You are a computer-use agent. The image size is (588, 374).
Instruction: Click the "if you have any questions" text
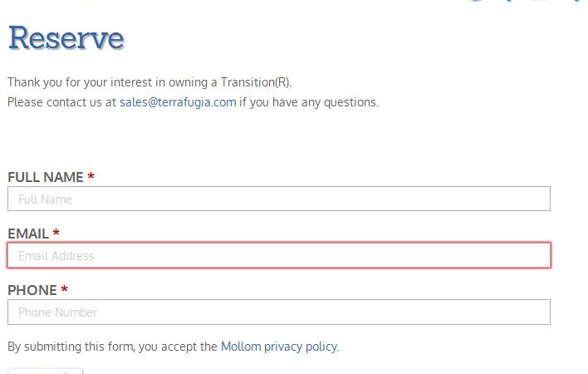click(309, 102)
